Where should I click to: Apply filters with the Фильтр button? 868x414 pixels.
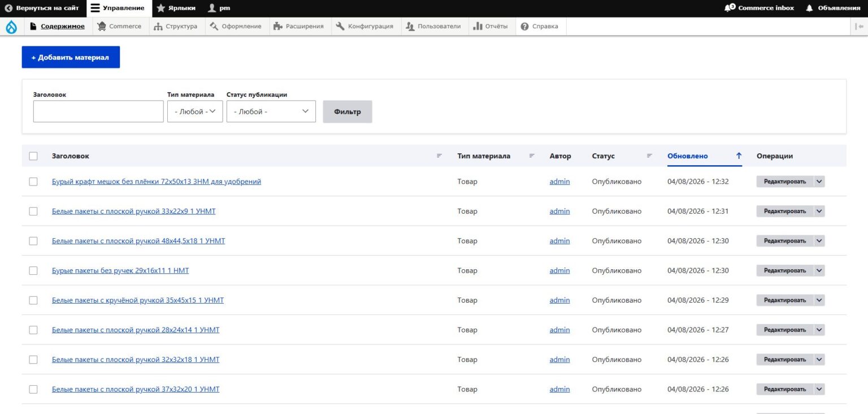(x=348, y=111)
